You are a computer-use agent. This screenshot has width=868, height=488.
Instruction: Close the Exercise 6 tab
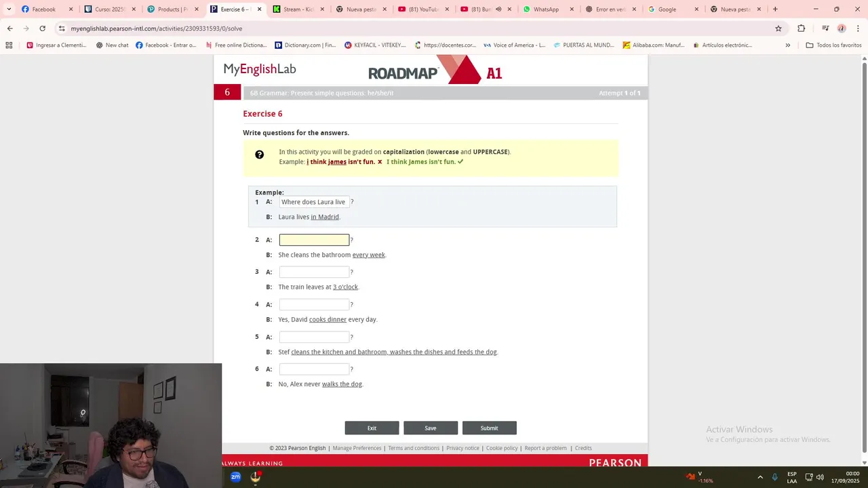(259, 9)
